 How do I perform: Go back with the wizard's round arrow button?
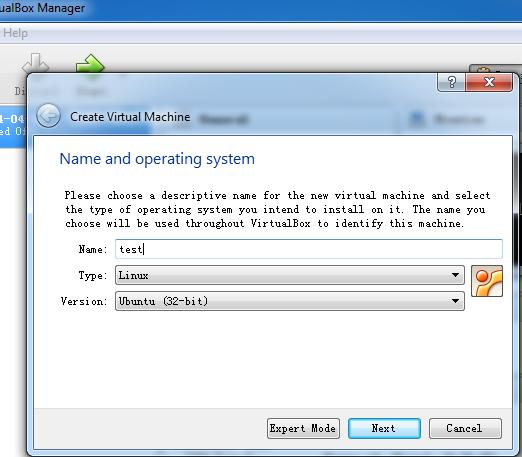click(48, 116)
